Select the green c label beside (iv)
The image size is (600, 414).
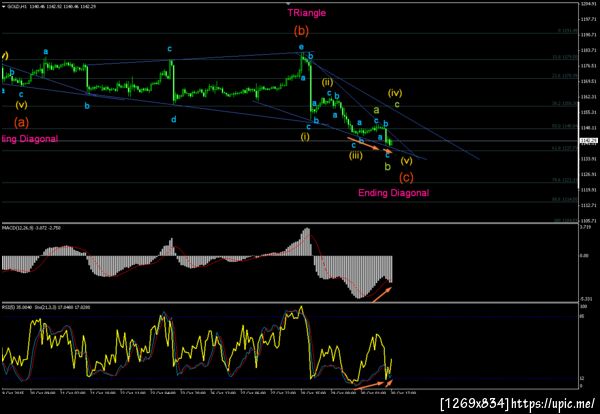397,104
